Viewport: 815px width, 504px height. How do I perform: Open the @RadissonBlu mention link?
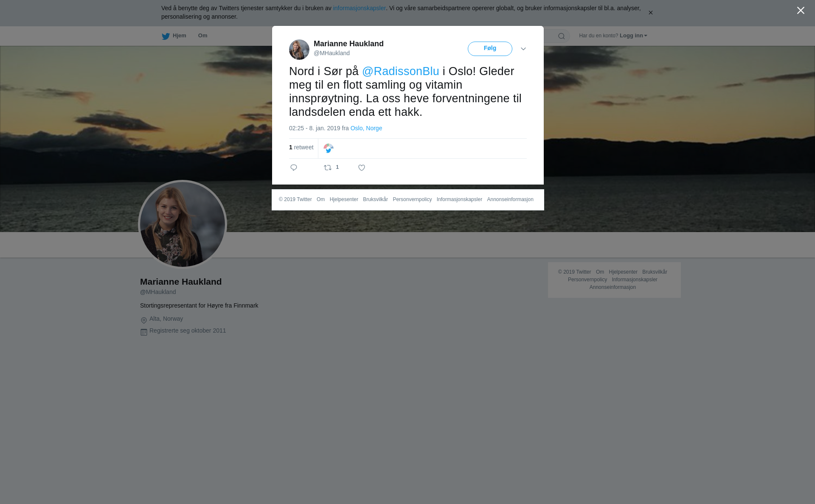click(401, 71)
